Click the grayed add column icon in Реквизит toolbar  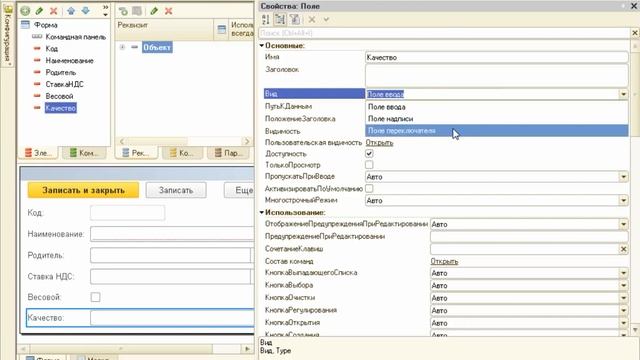tap(137, 11)
